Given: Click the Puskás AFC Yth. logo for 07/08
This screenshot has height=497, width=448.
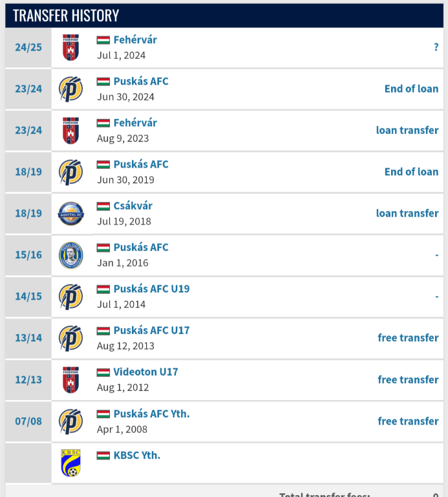Looking at the screenshot, I should 70,421.
